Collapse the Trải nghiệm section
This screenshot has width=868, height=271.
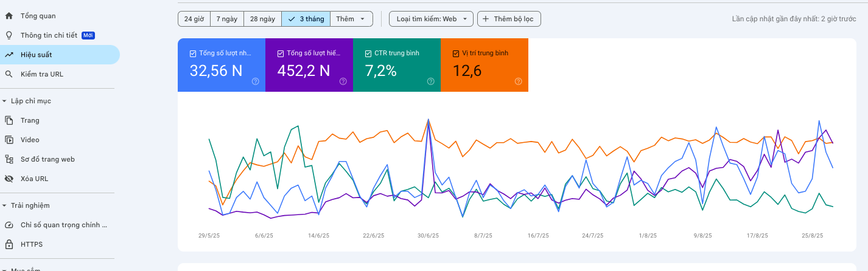tap(5, 205)
